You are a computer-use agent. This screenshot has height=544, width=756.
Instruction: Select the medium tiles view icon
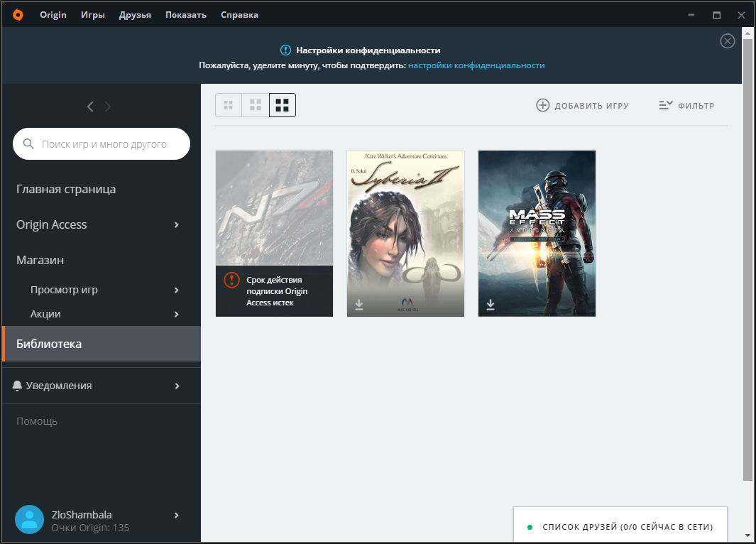tap(256, 105)
